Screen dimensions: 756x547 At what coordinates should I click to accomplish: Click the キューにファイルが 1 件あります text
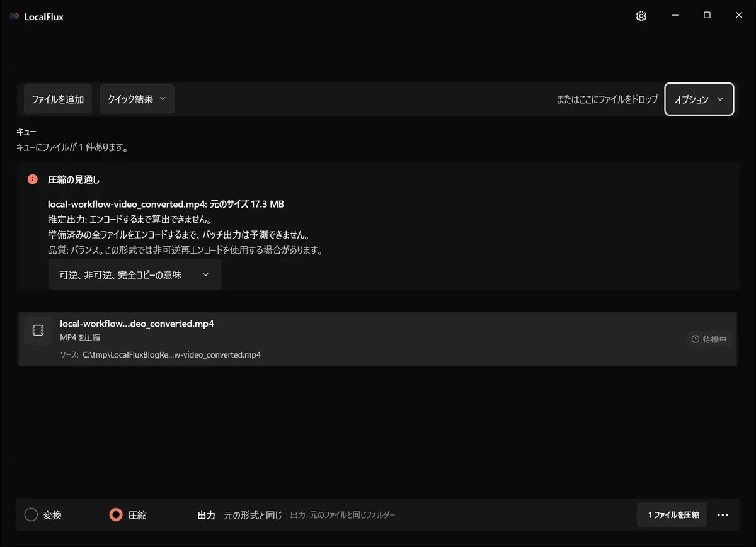[x=72, y=148]
